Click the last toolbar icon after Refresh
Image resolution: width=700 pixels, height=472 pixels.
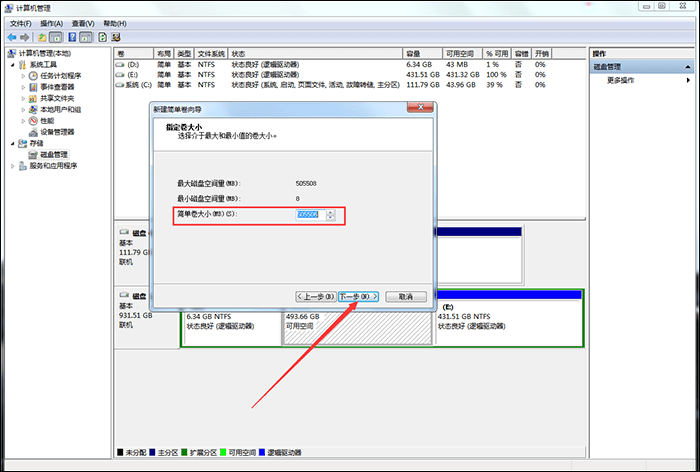point(116,38)
